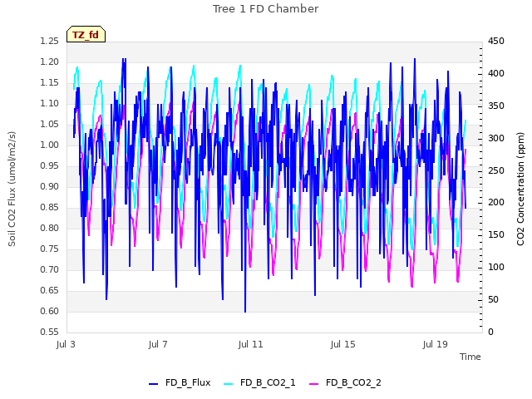Click the 1.20 left axis value
Viewport: 532px width, 399px height.
50,62
